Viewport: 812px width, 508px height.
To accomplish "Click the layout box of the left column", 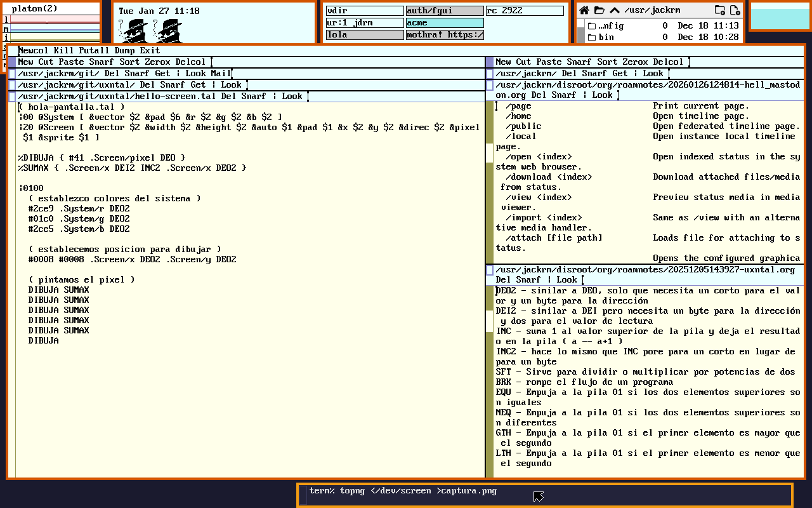I will point(12,62).
